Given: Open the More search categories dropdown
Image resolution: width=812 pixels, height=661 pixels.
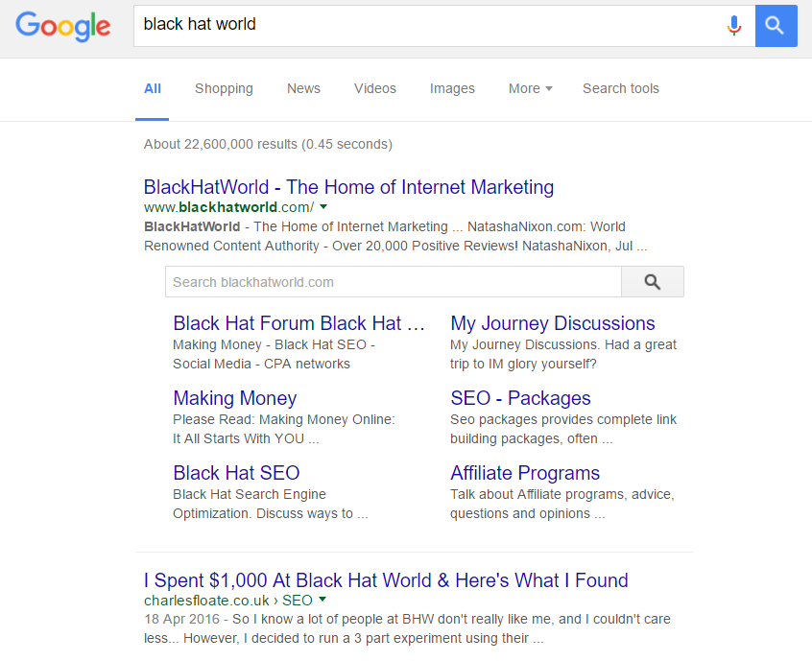Looking at the screenshot, I should pos(530,88).
